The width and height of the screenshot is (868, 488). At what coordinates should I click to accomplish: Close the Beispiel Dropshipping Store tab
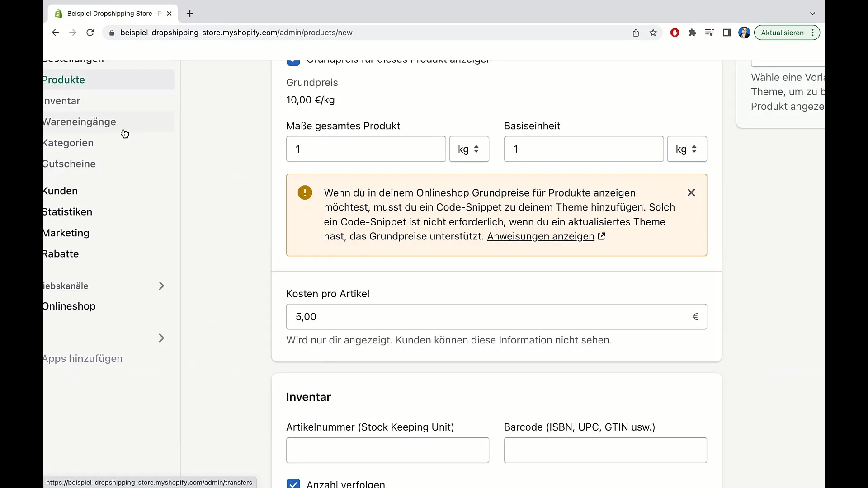[169, 14]
